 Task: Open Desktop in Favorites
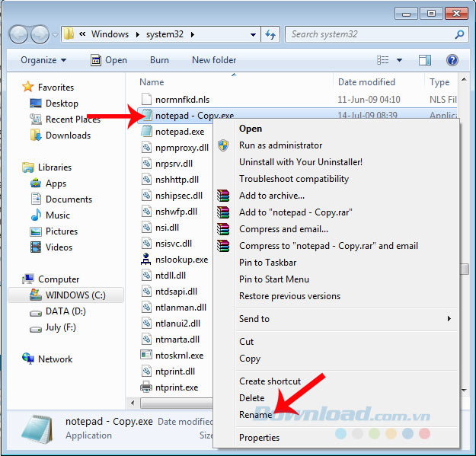(54, 104)
